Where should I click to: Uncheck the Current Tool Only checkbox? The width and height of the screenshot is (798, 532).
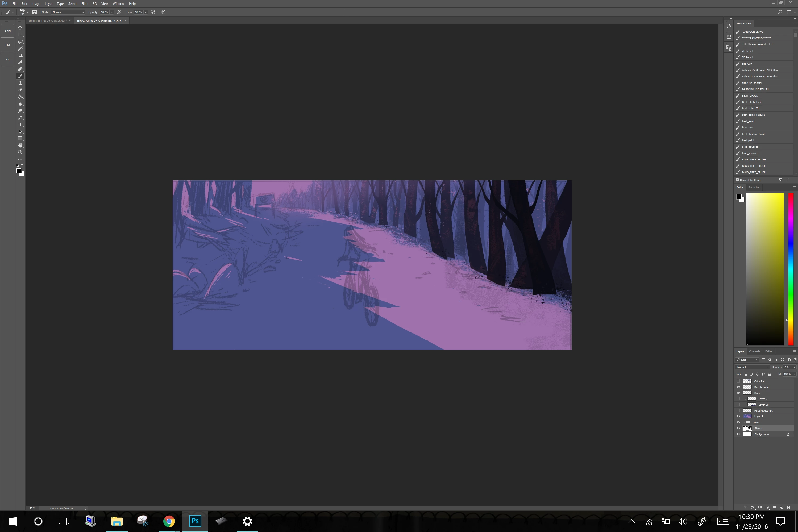point(737,180)
